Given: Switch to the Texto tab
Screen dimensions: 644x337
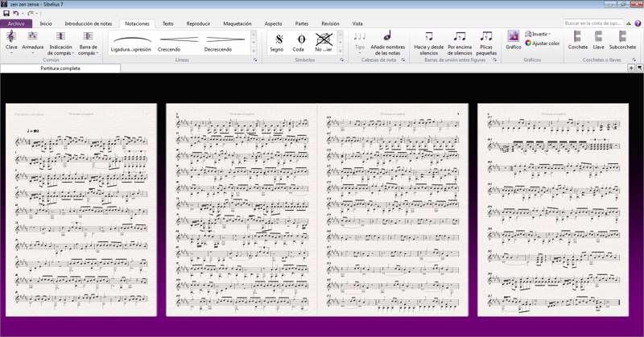Looking at the screenshot, I should [168, 24].
